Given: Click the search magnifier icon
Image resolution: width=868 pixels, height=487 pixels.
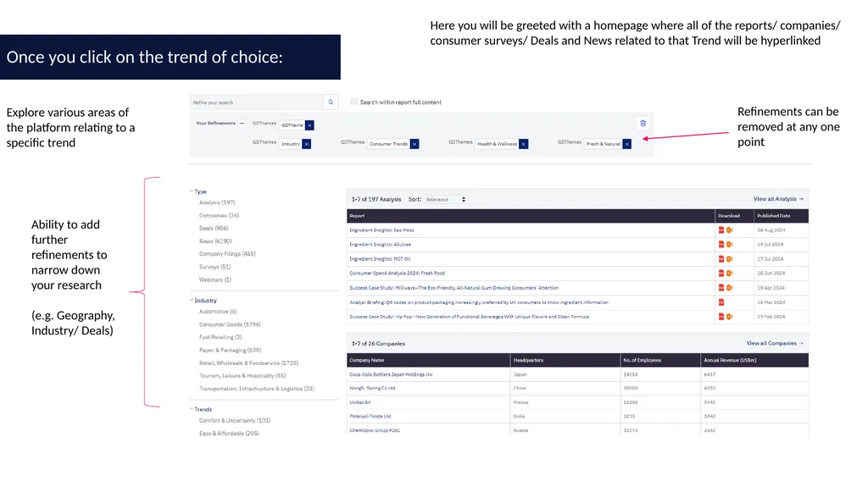Looking at the screenshot, I should pyautogui.click(x=331, y=102).
